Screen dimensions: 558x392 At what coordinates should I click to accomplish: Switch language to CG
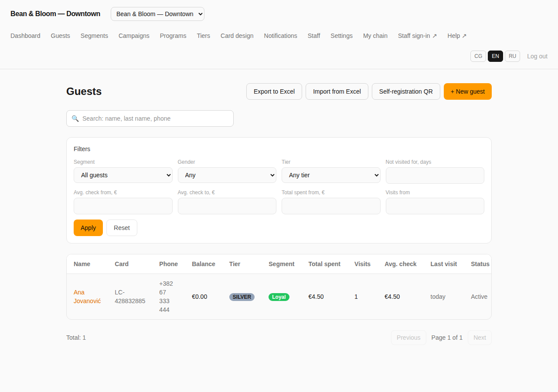point(478,56)
